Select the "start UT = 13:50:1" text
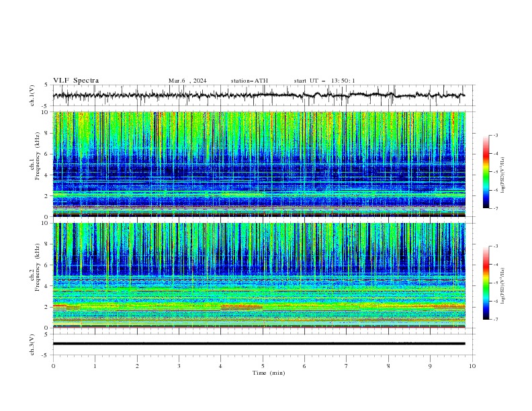The image size is (532, 411). coord(324,81)
